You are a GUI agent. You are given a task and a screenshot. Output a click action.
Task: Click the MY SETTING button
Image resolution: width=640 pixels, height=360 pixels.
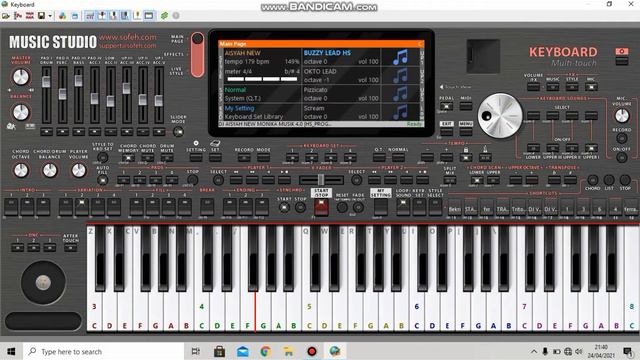(381, 207)
